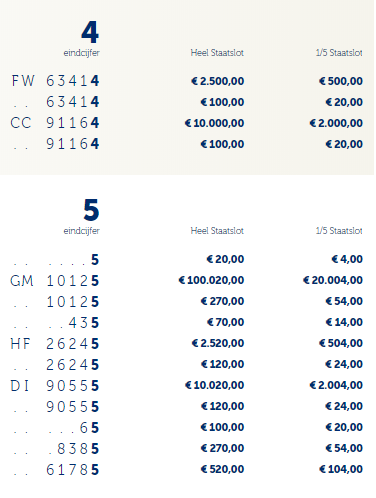Click the large eindcijfer 5 heading
Image resolution: width=376 pixels, height=498 pixels.
pos(91,210)
